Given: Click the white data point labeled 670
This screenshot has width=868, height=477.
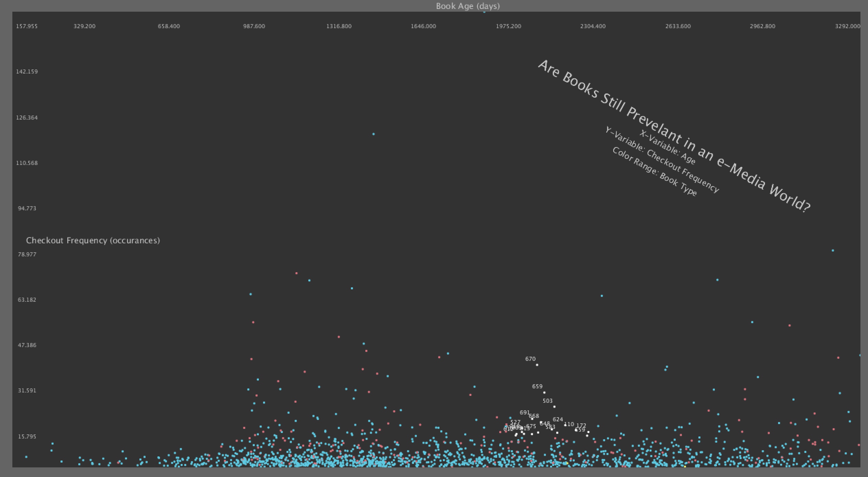Looking at the screenshot, I should 537,365.
